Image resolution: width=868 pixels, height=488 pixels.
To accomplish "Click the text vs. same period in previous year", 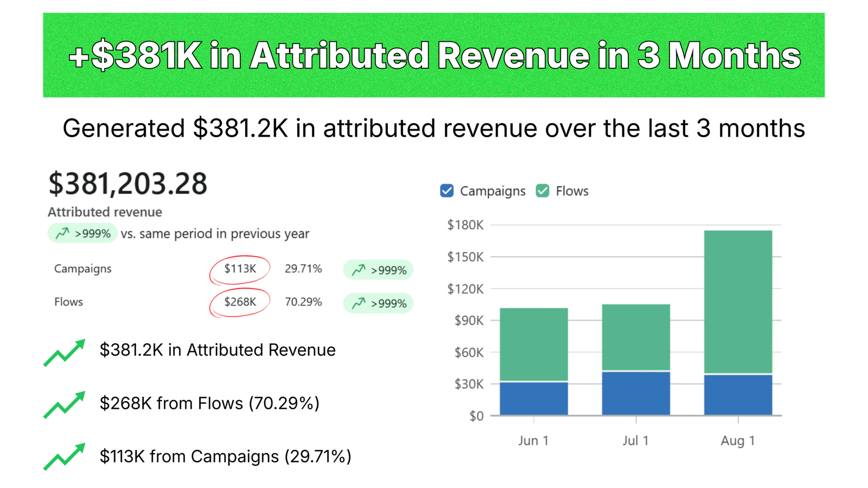I will tap(215, 234).
